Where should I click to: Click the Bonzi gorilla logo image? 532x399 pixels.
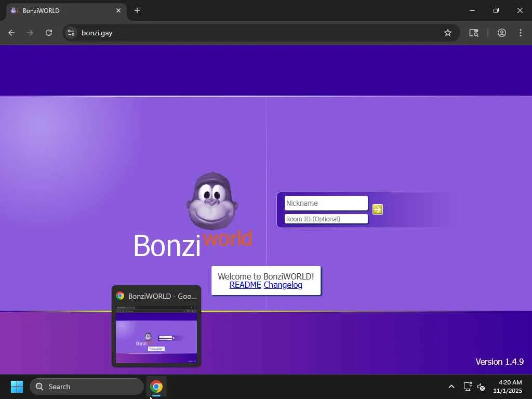click(212, 201)
